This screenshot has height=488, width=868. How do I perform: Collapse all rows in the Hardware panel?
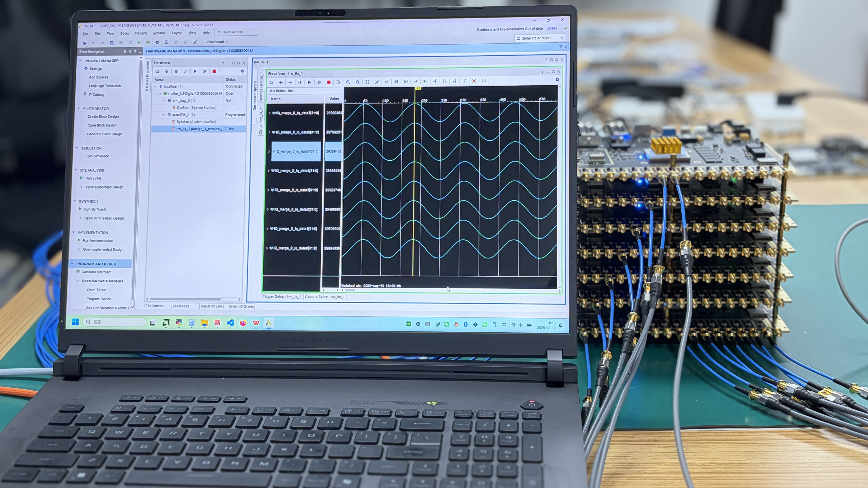167,71
